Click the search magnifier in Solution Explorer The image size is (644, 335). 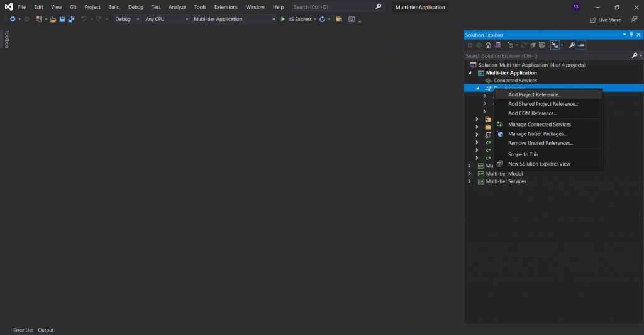(635, 55)
